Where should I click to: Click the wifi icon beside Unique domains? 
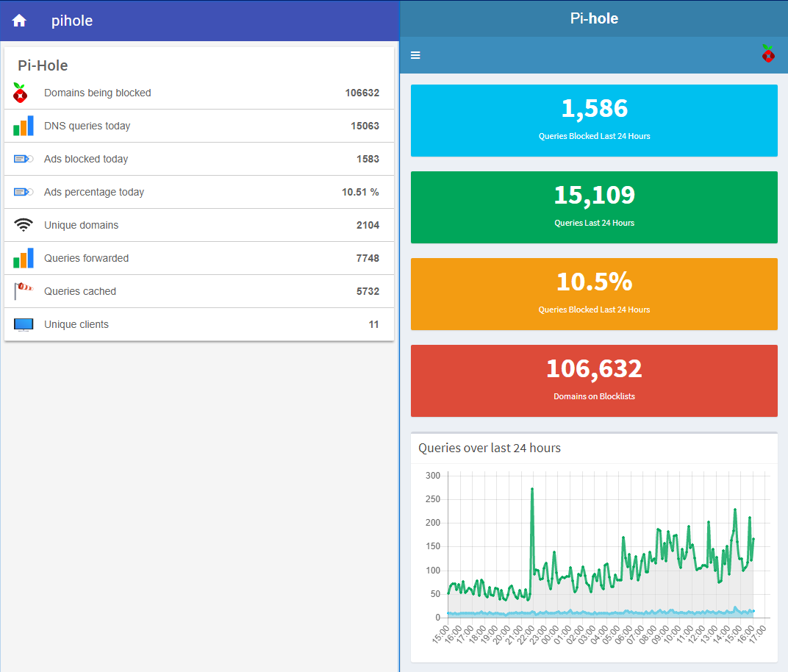click(x=24, y=225)
